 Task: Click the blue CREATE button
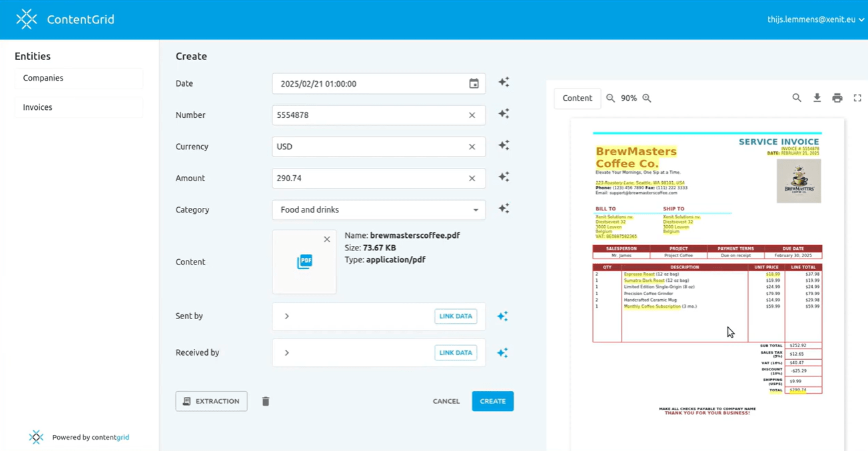[x=492, y=401]
